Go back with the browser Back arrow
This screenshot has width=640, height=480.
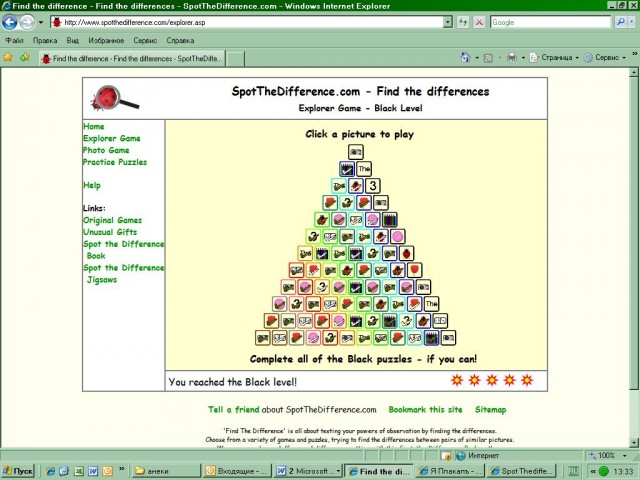[x=9, y=22]
